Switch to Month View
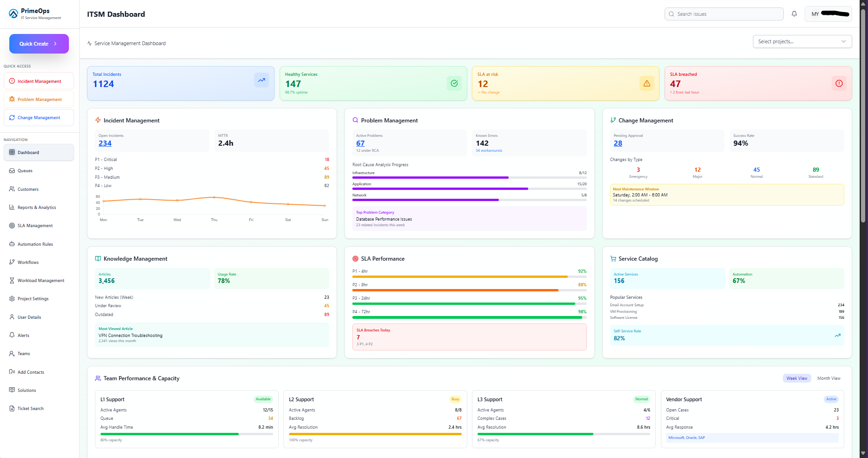The height and width of the screenshot is (458, 868). [829, 378]
